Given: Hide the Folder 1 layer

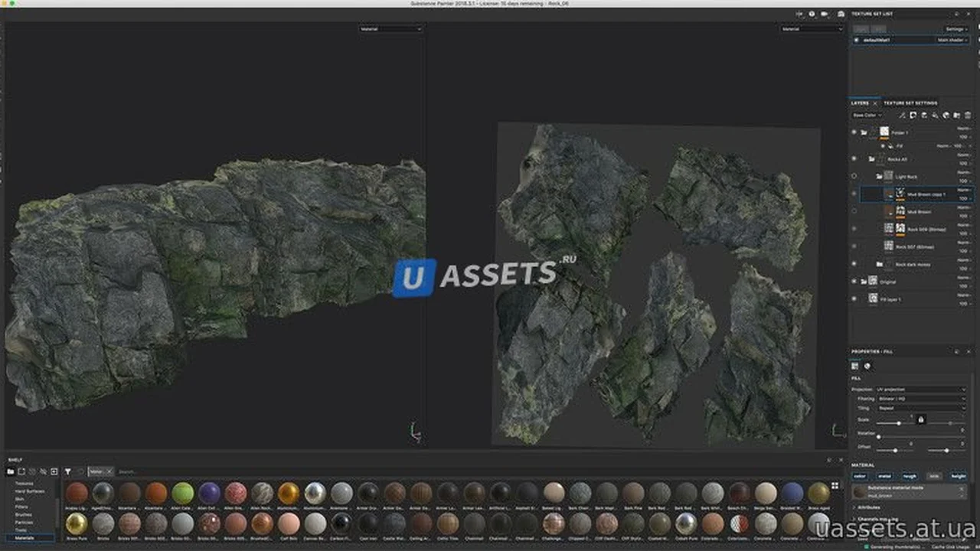Looking at the screenshot, I should [x=854, y=132].
